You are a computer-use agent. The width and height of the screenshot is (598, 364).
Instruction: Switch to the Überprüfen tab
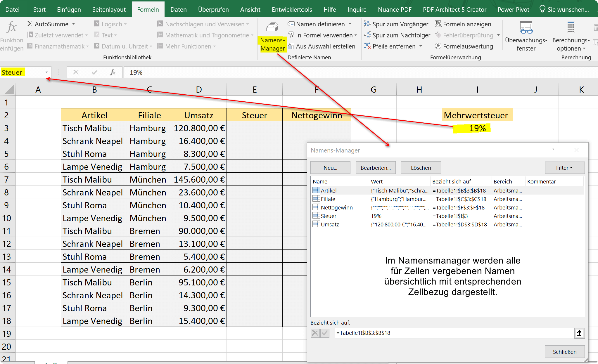click(213, 9)
